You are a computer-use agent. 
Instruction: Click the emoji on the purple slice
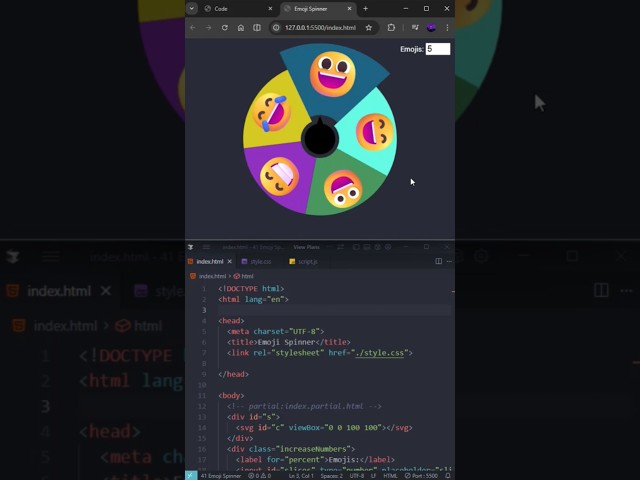[280, 176]
